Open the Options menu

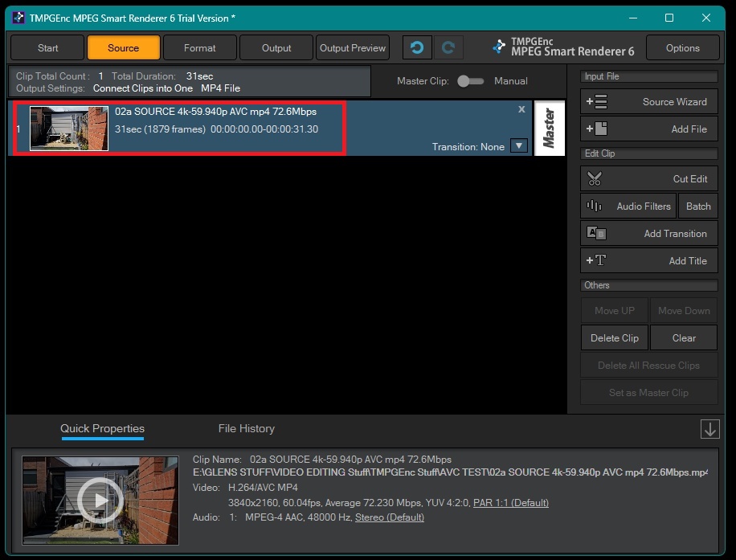(682, 47)
